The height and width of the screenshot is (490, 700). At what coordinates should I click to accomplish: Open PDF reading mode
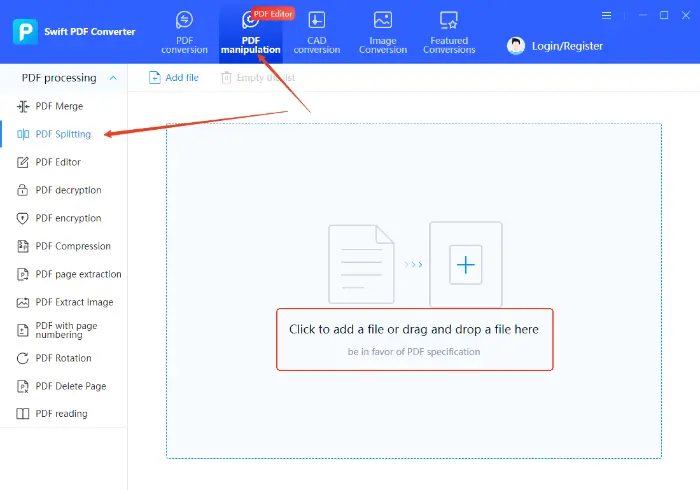61,414
